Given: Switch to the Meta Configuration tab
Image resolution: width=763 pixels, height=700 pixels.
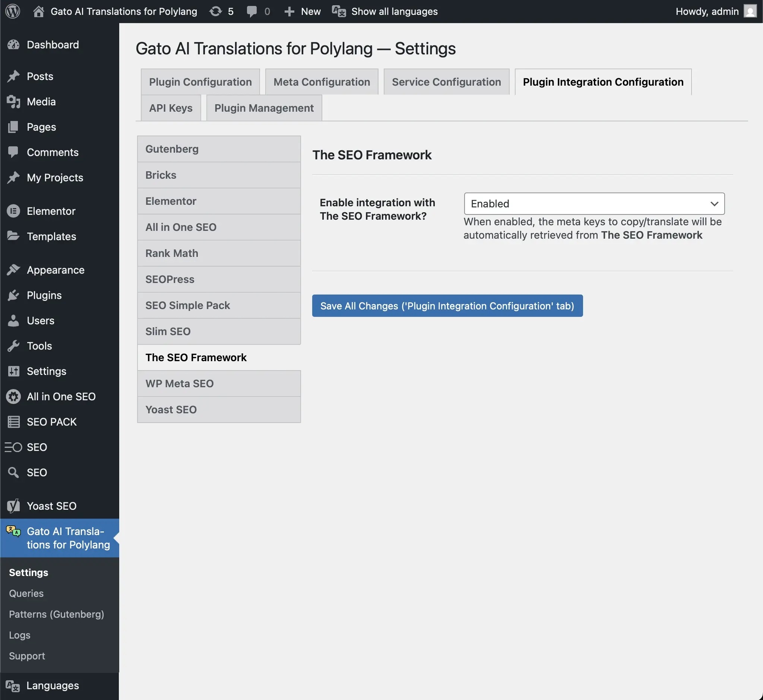Looking at the screenshot, I should pos(322,82).
